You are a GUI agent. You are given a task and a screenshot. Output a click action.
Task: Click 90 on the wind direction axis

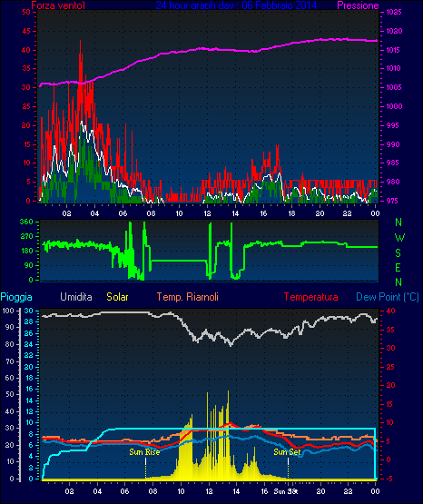[x=28, y=265]
